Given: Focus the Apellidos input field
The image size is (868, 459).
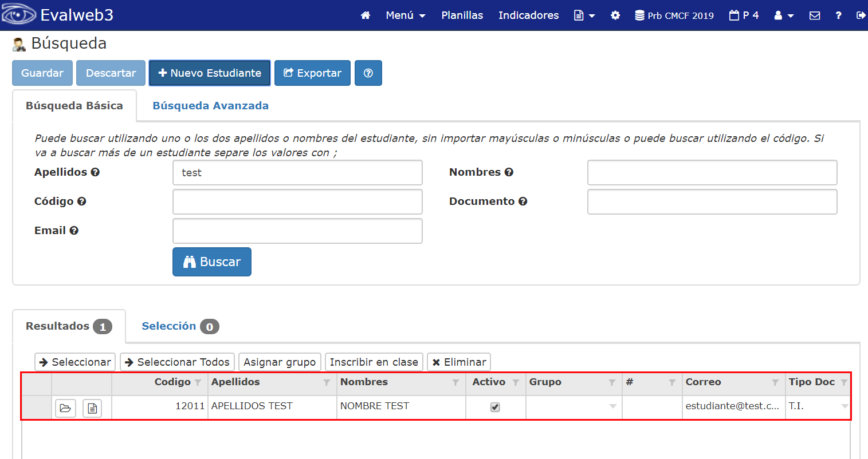Looking at the screenshot, I should (297, 172).
